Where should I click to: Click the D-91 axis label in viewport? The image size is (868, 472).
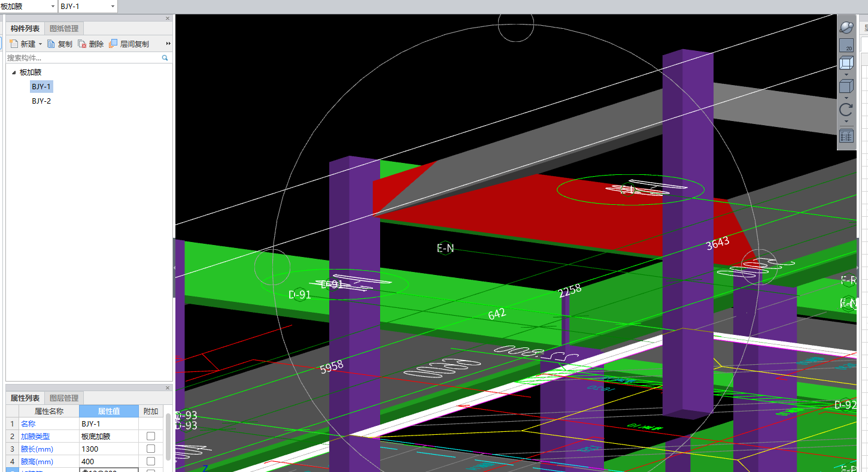[x=300, y=295]
